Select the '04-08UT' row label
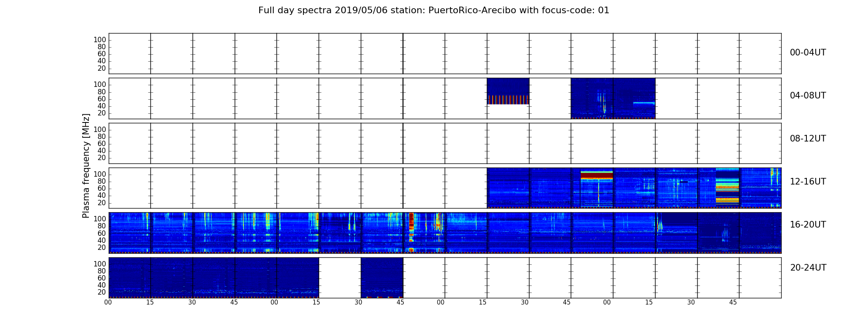The width and height of the screenshot is (868, 331). [x=808, y=96]
